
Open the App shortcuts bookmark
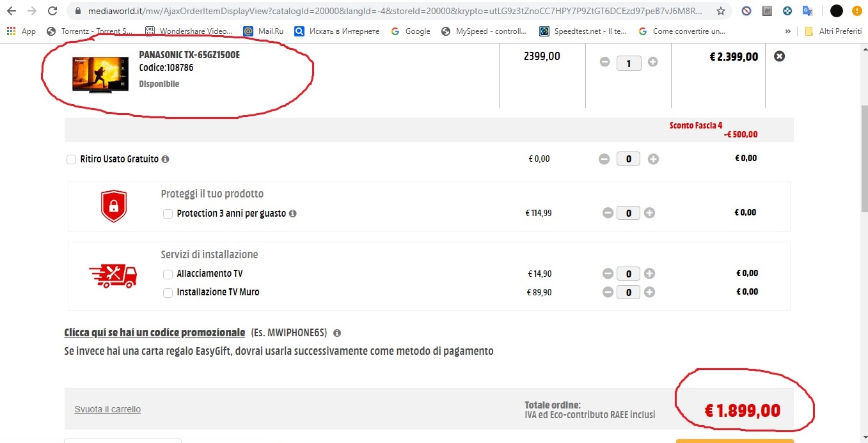tap(21, 31)
